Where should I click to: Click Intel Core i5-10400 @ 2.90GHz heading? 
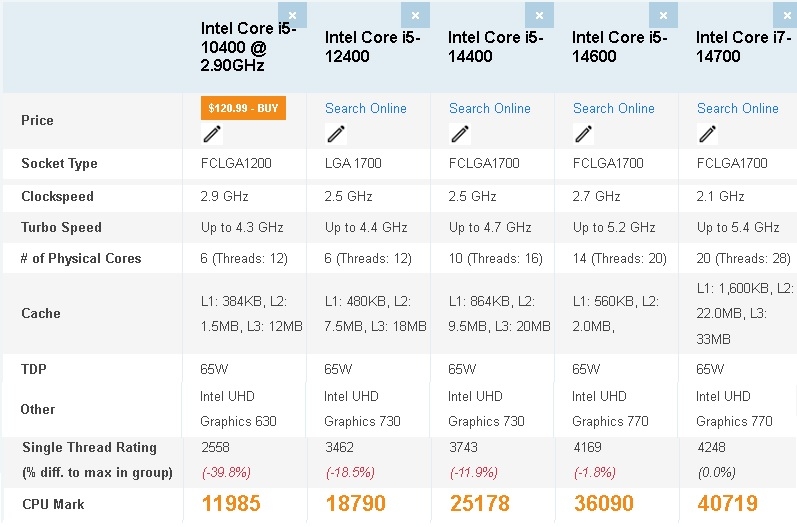coord(248,46)
